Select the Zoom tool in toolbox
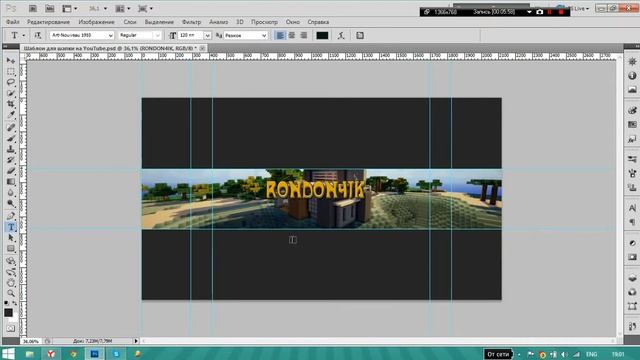The image size is (640, 360). (11, 293)
